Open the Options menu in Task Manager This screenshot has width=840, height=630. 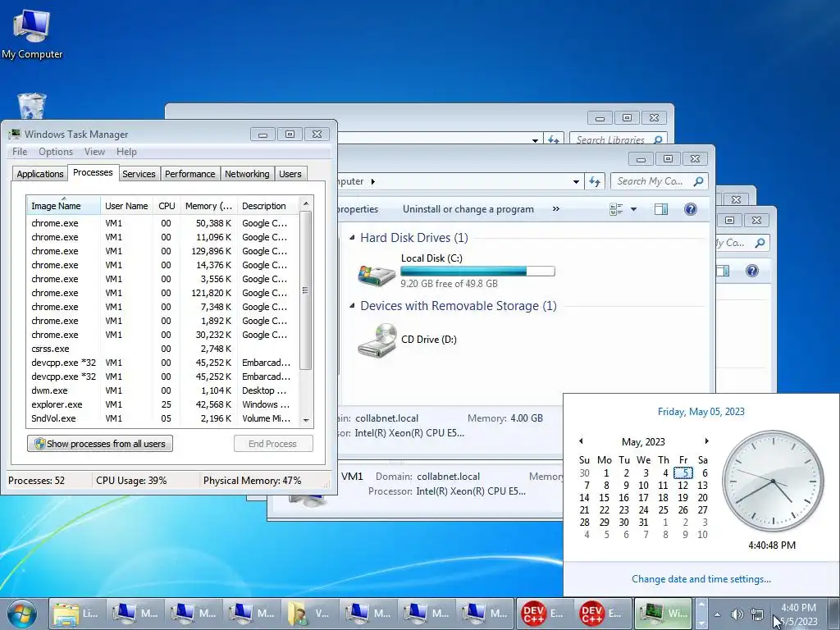(56, 152)
